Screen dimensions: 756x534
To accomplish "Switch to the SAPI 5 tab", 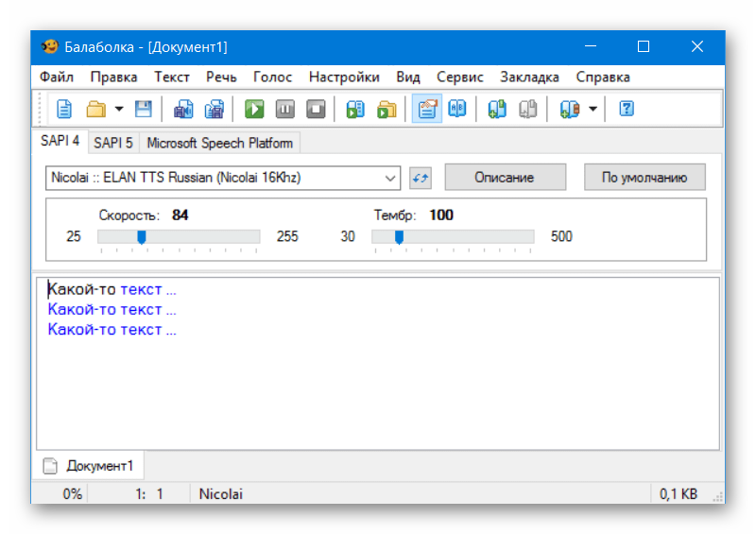I will 113,143.
